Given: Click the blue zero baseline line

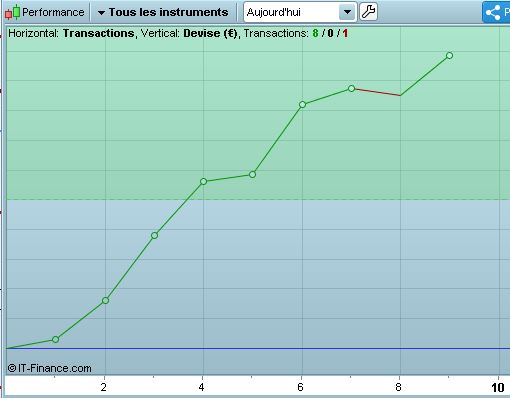Looking at the screenshot, I should (x=258, y=349).
